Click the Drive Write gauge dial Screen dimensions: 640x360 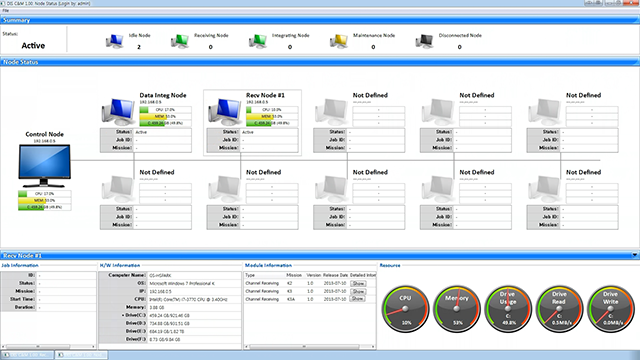(611, 309)
